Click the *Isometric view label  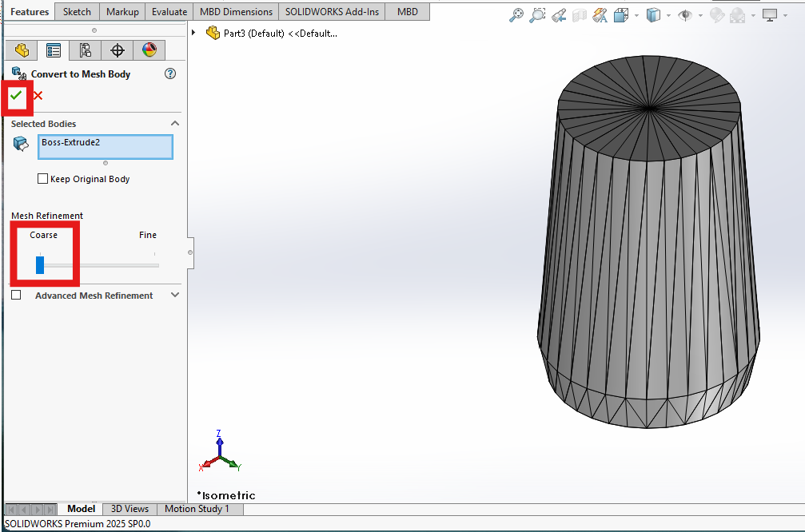click(x=226, y=495)
